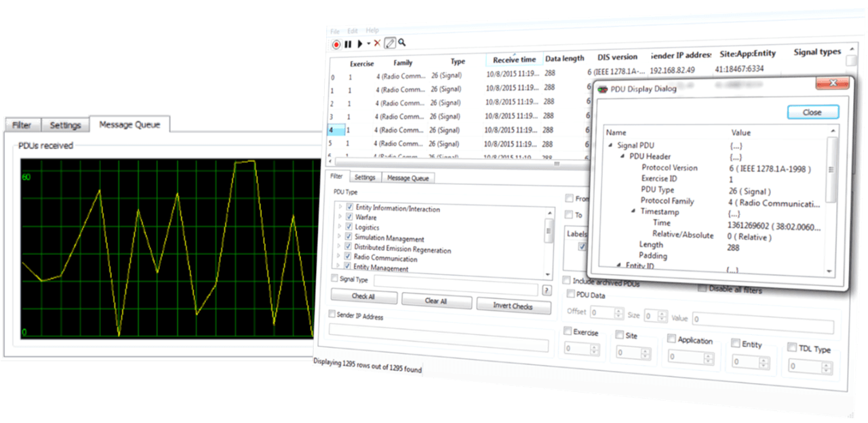Delete PDUs with the red X icon
This screenshot has height=423, width=868.
point(377,43)
